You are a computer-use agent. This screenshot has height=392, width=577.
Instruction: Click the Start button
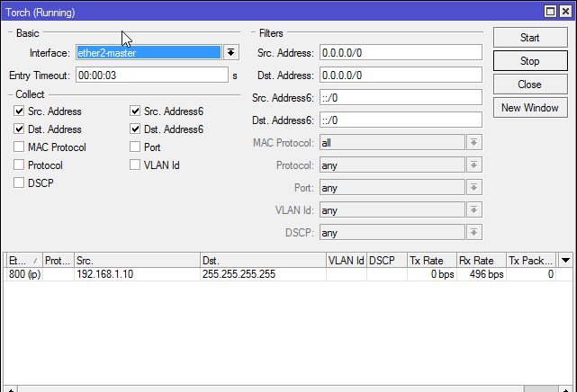pos(530,38)
